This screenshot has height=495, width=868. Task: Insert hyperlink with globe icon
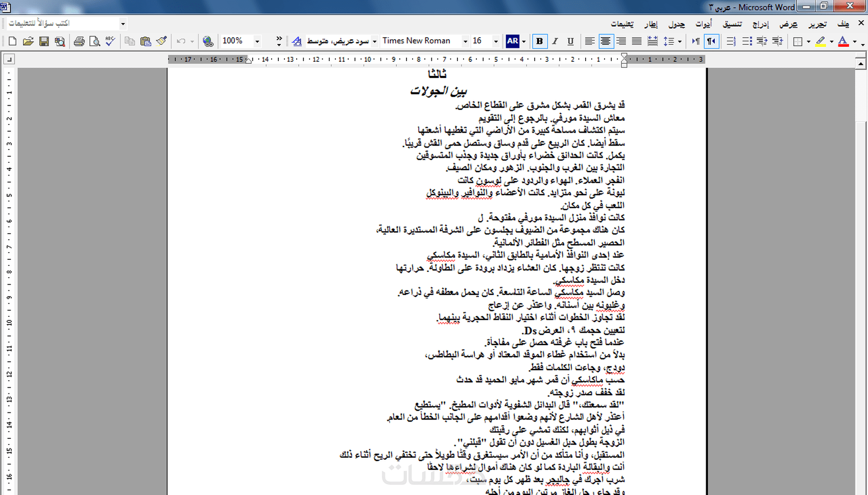pos(208,41)
